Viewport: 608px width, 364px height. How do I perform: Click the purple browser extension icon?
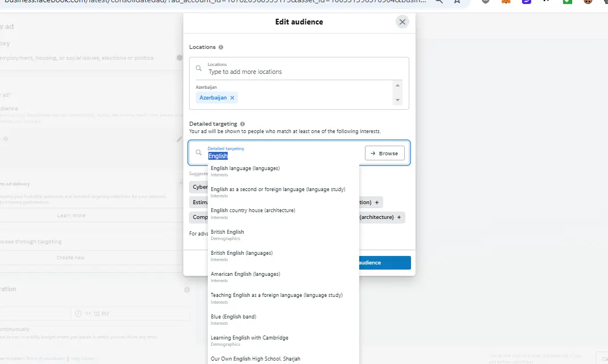point(526,2)
